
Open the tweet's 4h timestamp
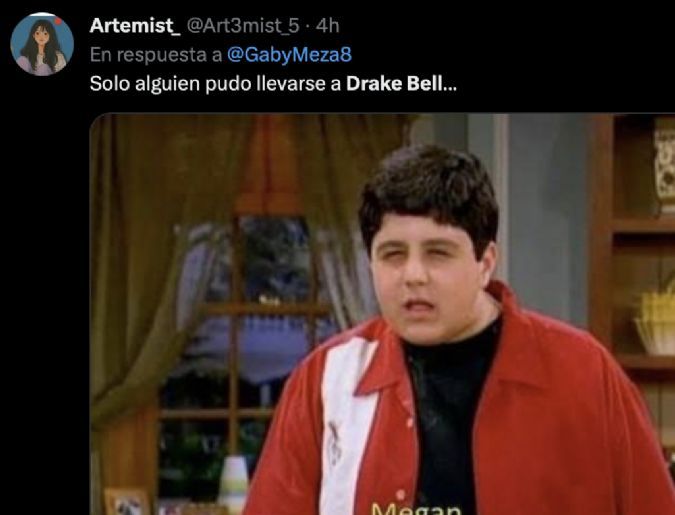(x=327, y=26)
